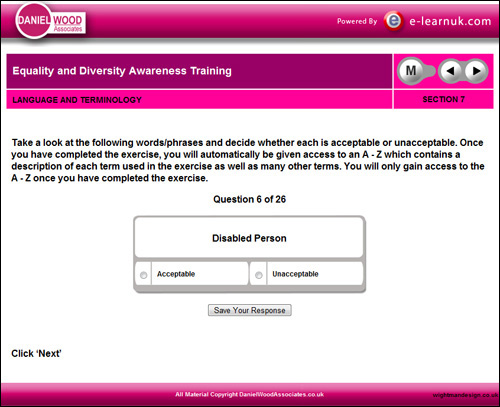The height and width of the screenshot is (407, 500).
Task: Go to previous page with left arrow
Action: (x=451, y=71)
